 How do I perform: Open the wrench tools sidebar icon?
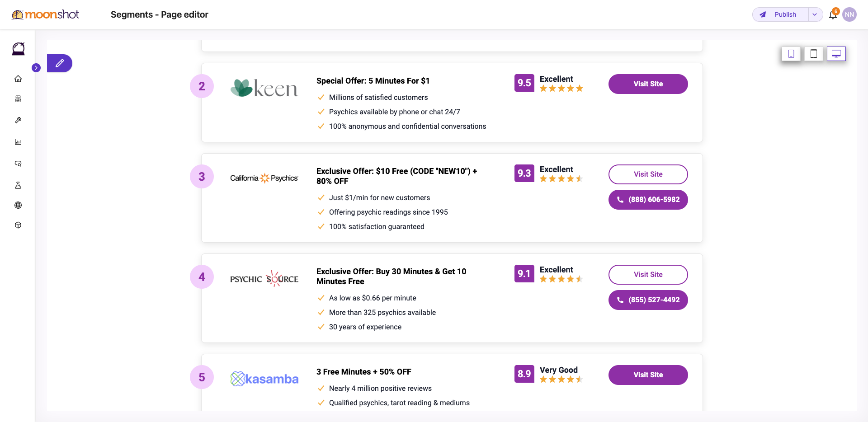point(18,120)
